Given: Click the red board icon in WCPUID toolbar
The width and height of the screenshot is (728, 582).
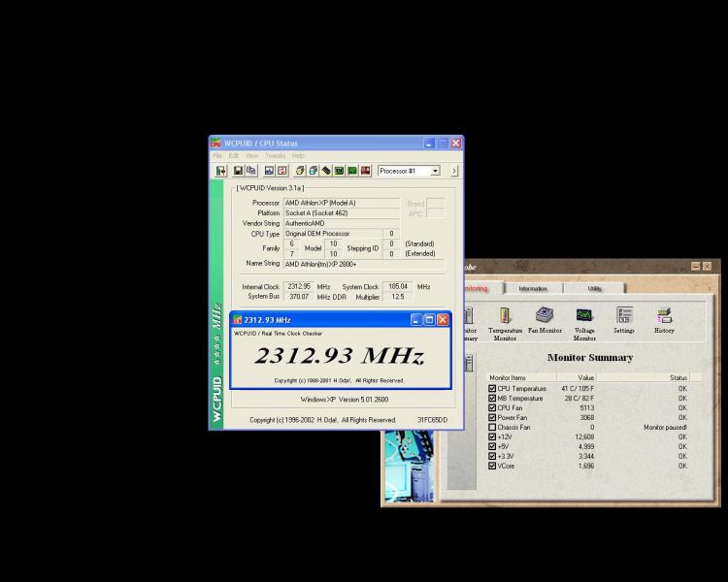Looking at the screenshot, I should [x=365, y=171].
